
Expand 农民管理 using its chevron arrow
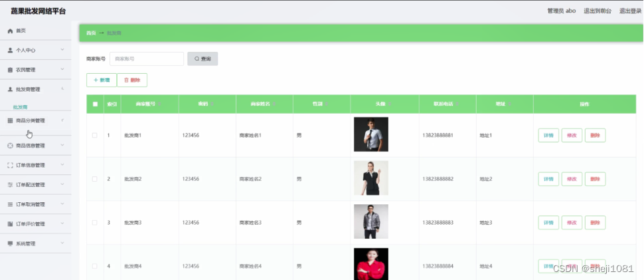pyautogui.click(x=62, y=69)
